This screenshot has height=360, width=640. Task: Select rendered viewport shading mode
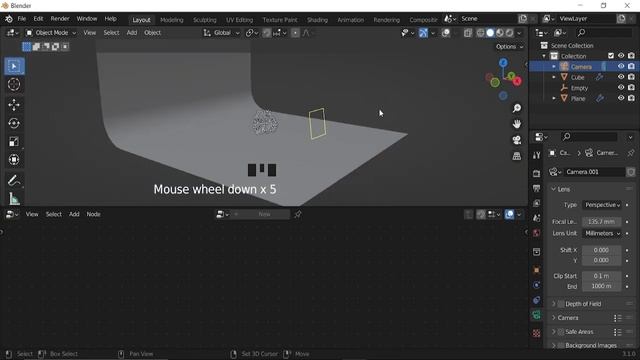(x=509, y=33)
